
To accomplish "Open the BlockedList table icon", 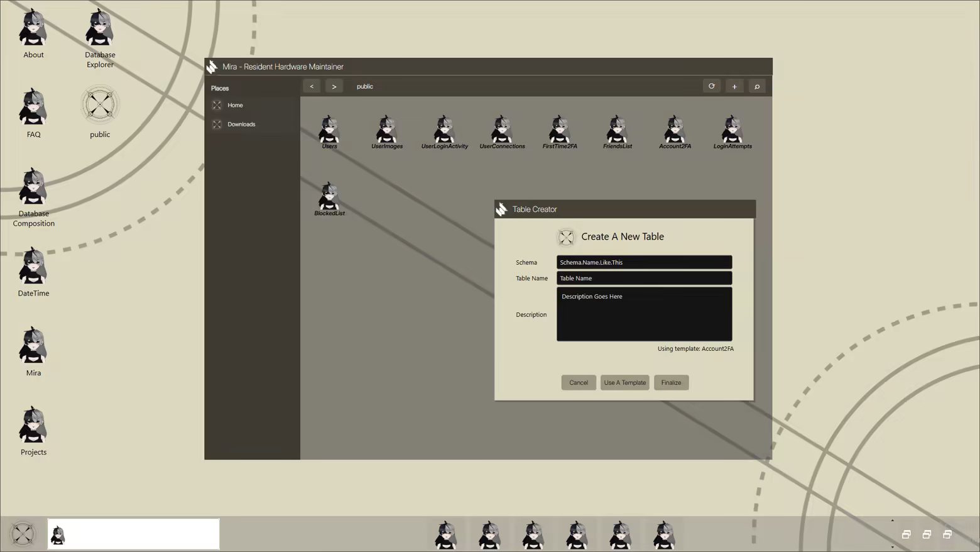I will [329, 198].
